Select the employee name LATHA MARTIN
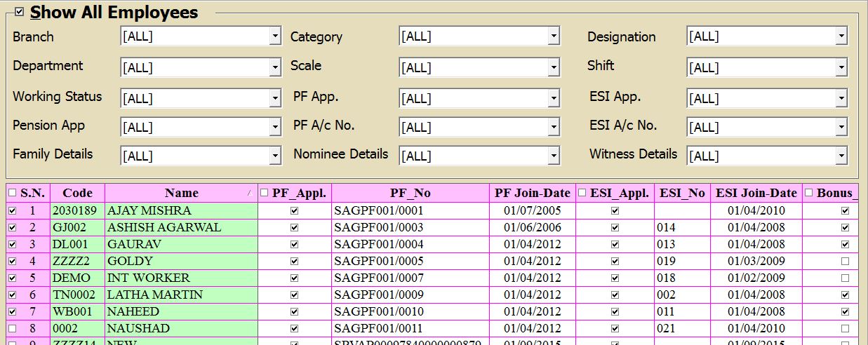Viewport: 868px width, 345px height. (x=155, y=295)
